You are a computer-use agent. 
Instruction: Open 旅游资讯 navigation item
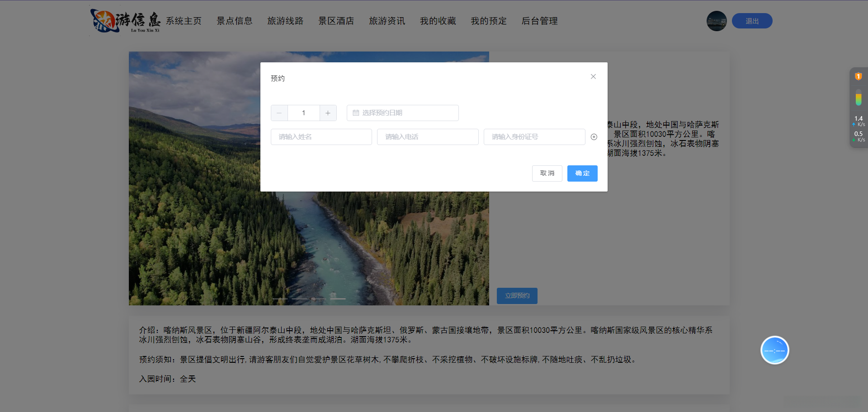pos(387,21)
